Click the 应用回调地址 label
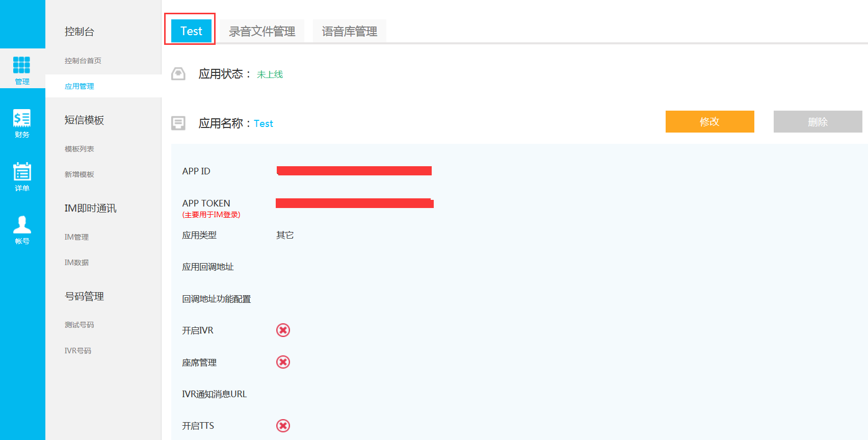868x440 pixels. (x=208, y=267)
